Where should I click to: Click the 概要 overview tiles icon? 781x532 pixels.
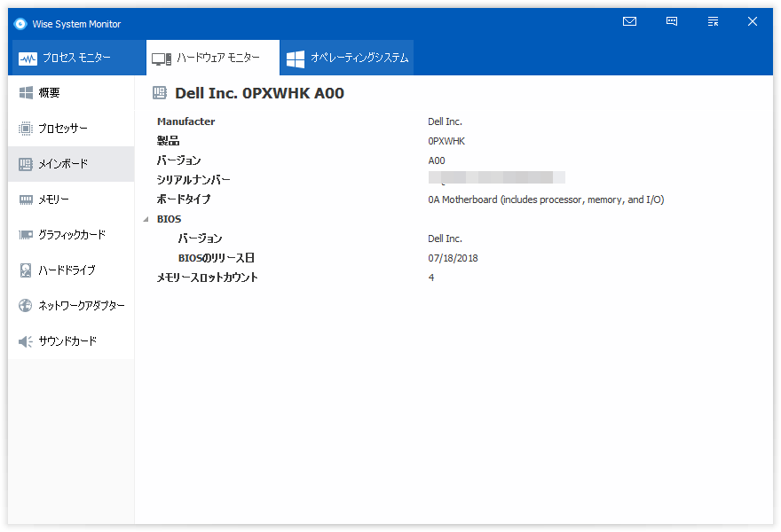[26, 92]
